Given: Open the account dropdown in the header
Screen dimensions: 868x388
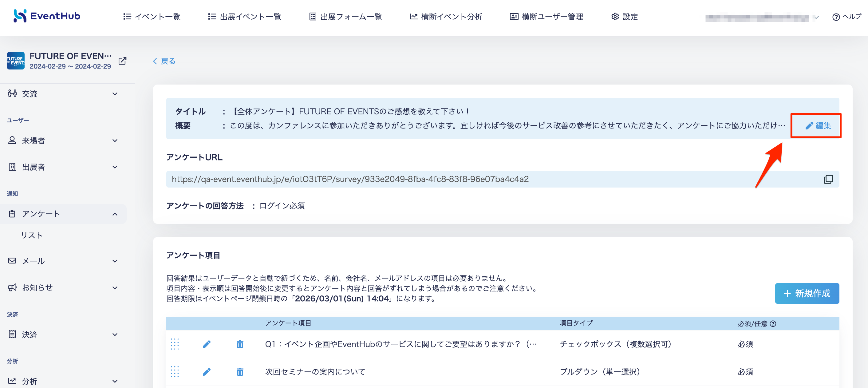Looking at the screenshot, I should pyautogui.click(x=762, y=17).
